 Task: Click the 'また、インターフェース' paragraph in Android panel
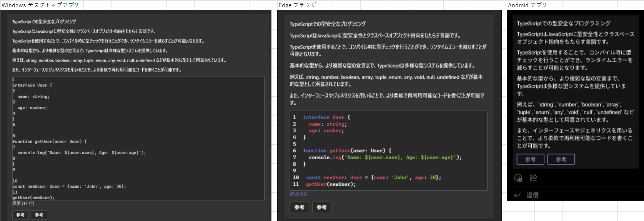pyautogui.click(x=574, y=138)
